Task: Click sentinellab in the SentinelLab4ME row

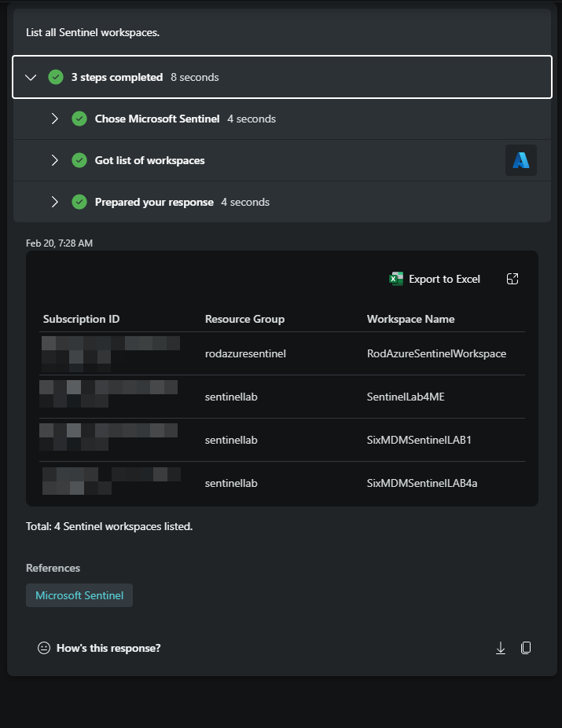Action: [x=231, y=397]
